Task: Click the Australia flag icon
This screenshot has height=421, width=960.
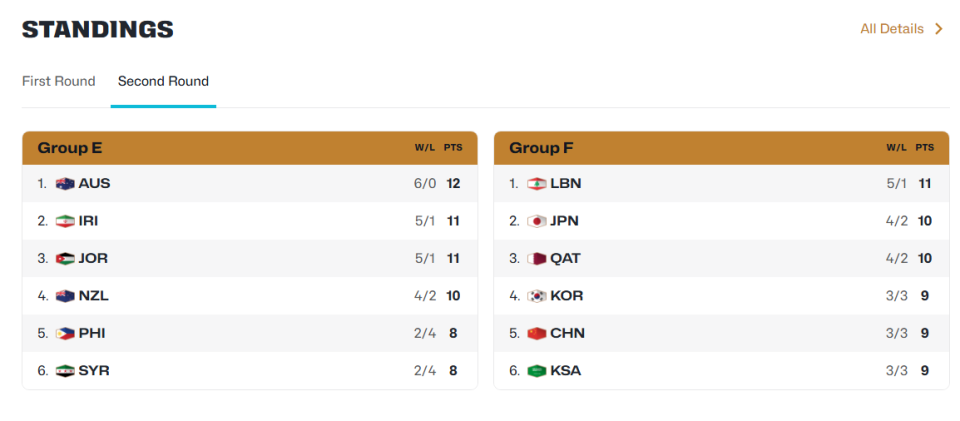Action: point(65,184)
